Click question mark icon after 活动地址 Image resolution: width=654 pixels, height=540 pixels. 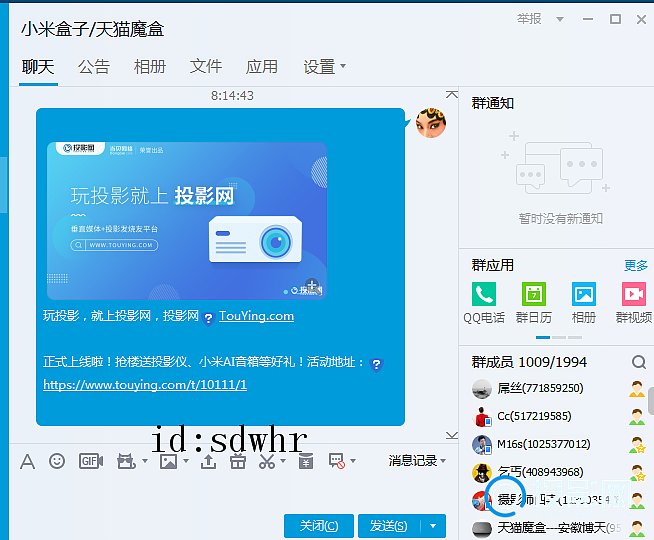point(376,364)
